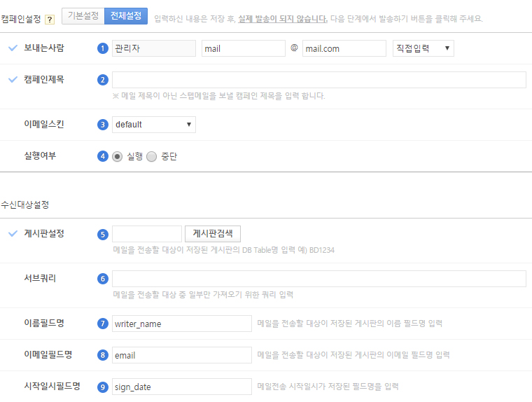
Task: Click the number 8 badge next to 이메일필드명
Action: pyautogui.click(x=103, y=355)
